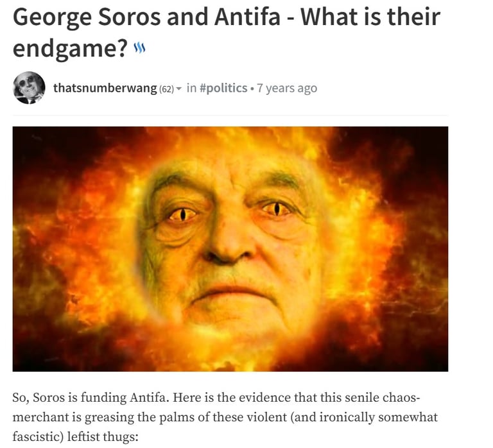
Task: Click the blue Steem logo beside the title
Action: pyautogui.click(x=139, y=48)
